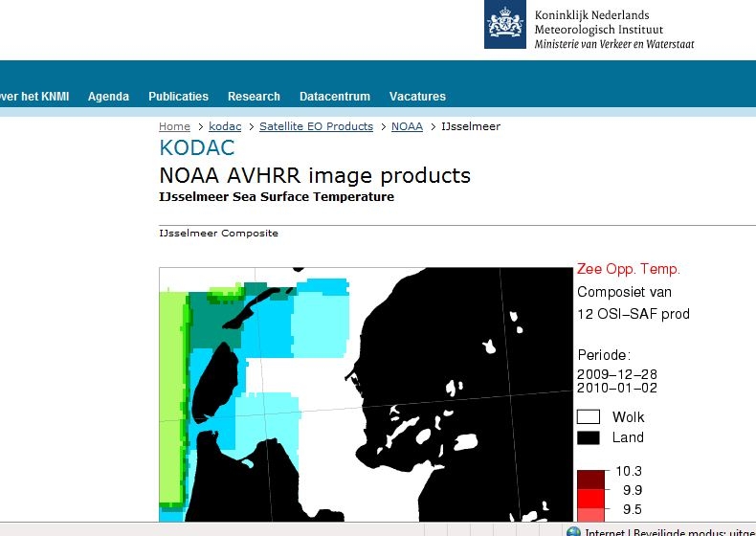
Task: Click the IJsselmeer sea temperature map image
Action: (x=366, y=394)
